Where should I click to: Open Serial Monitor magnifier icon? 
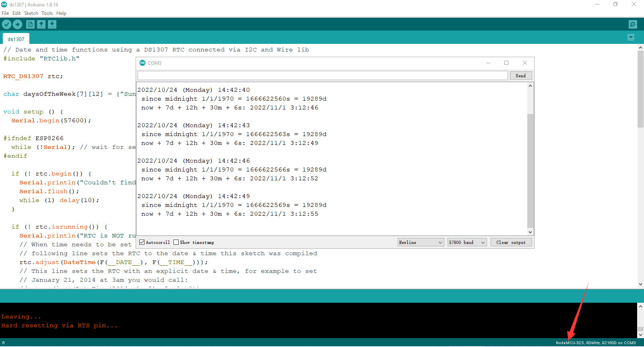(633, 25)
